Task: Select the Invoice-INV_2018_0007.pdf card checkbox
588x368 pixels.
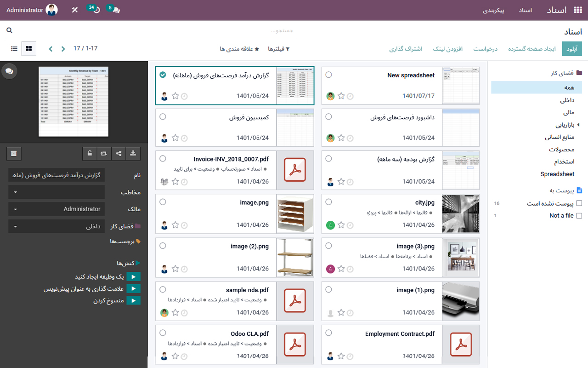Action: coord(163,158)
